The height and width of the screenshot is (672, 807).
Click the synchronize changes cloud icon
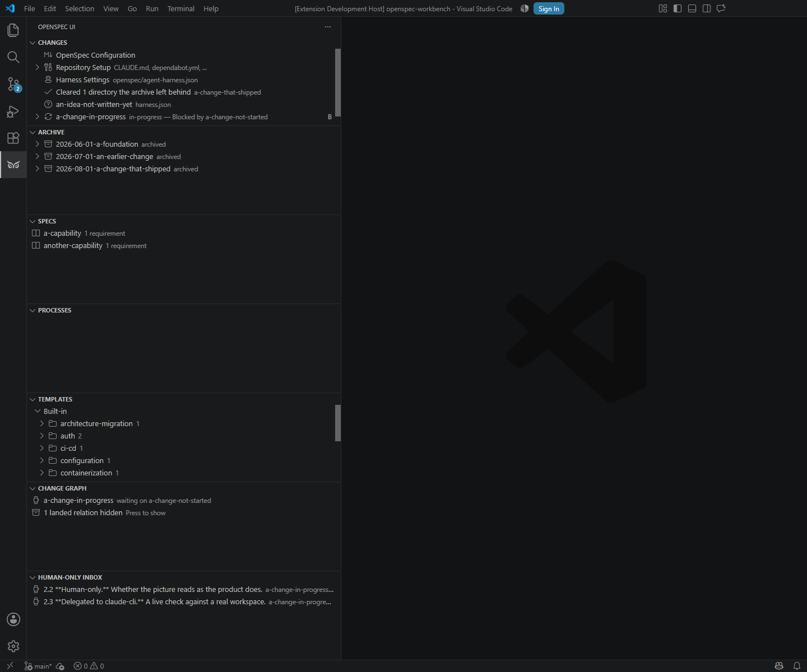click(60, 666)
